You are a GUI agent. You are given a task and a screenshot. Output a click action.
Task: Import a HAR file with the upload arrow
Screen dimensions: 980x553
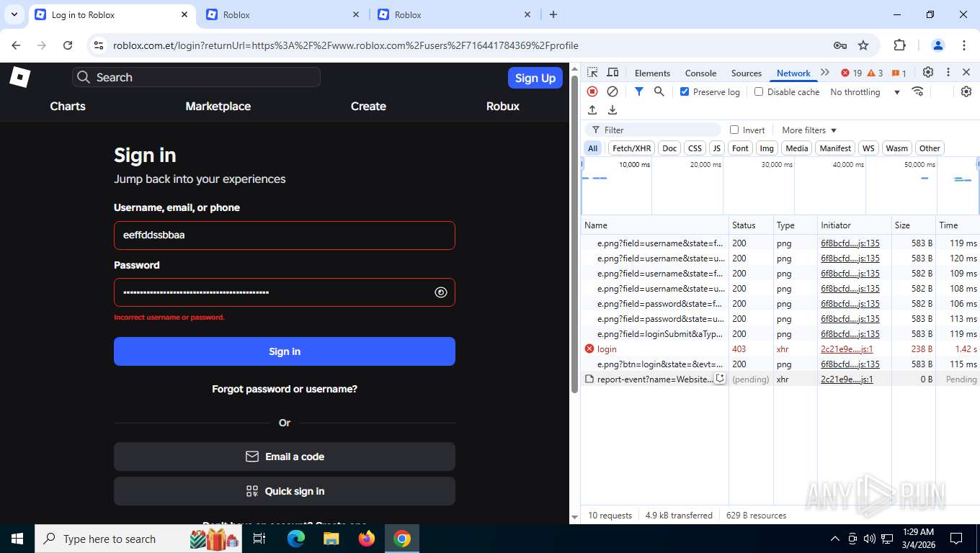(x=592, y=110)
